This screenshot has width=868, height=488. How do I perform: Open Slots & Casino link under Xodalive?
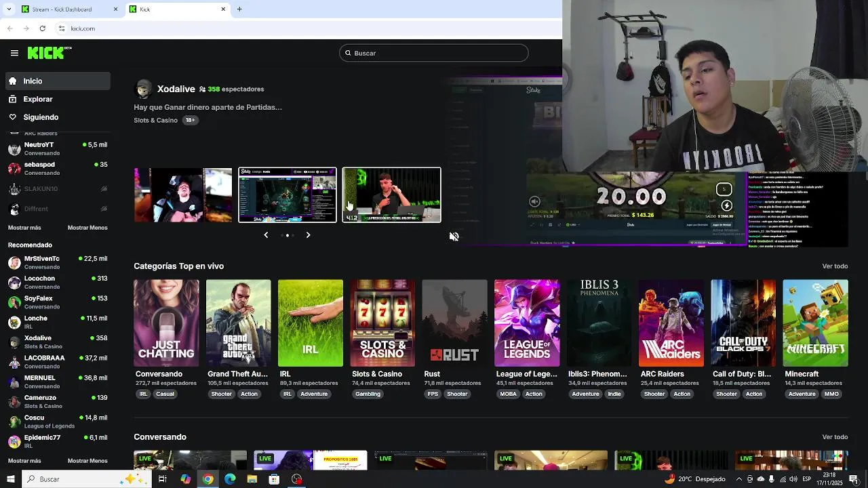coord(155,120)
